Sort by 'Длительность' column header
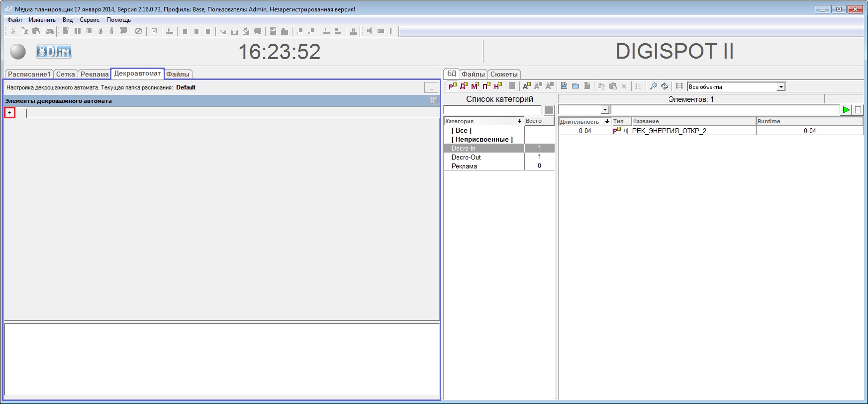 point(584,121)
